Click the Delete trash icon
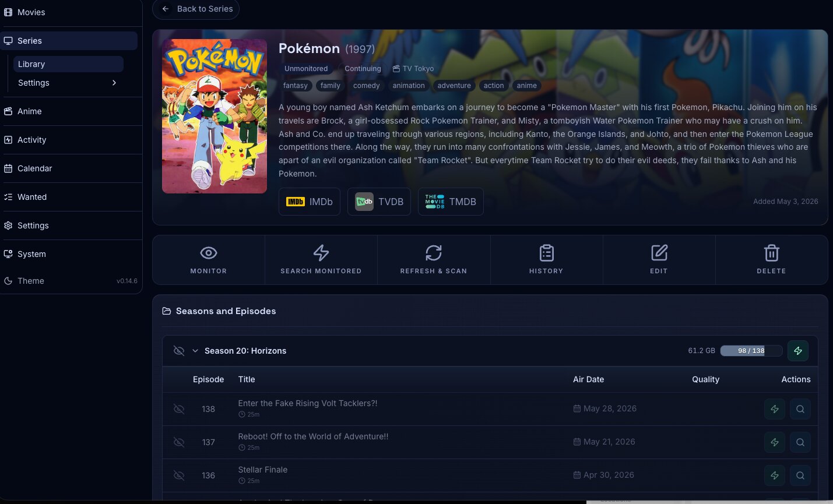833x504 pixels. 772,253
